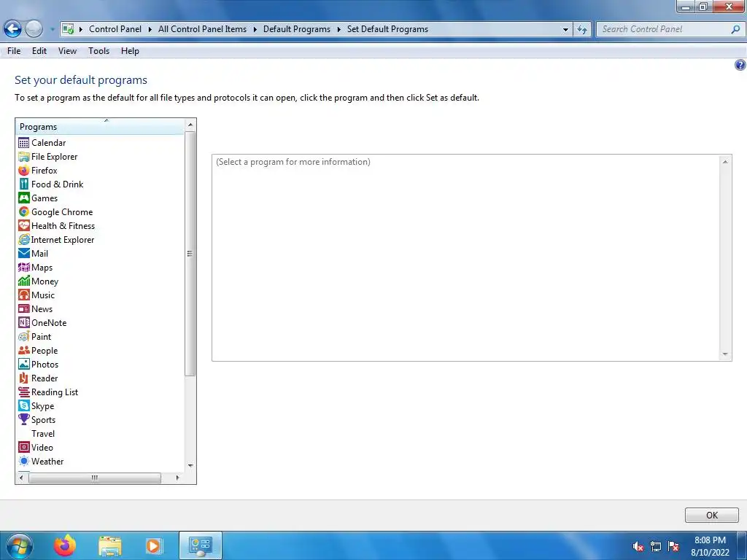This screenshot has height=560, width=747.
Task: Select the Travel entry in list
Action: coord(43,434)
